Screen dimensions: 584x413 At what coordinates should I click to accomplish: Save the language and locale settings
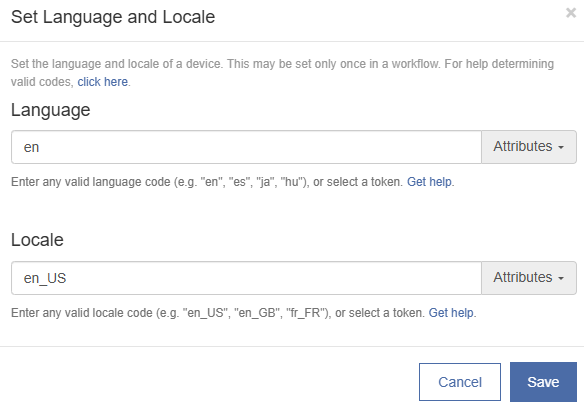pos(543,382)
